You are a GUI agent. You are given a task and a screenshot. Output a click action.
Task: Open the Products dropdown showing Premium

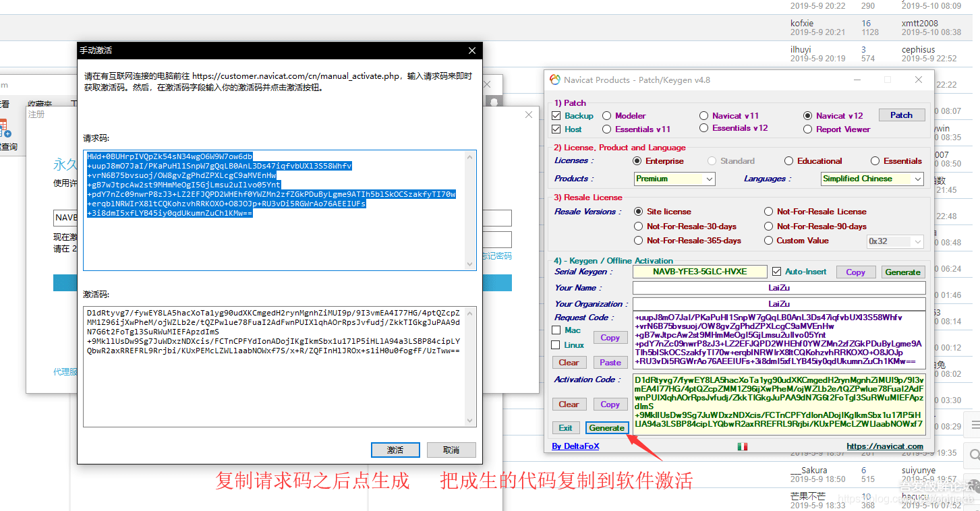click(x=674, y=179)
